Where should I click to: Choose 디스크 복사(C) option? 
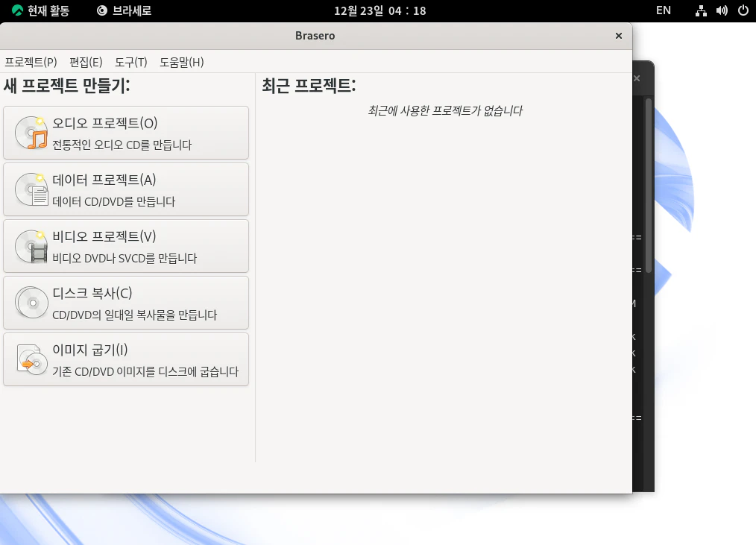126,303
